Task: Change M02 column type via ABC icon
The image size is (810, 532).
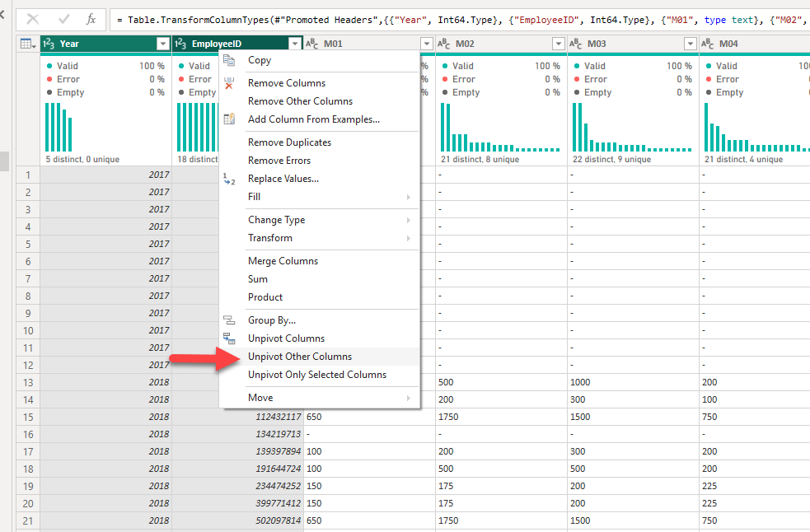Action: [444, 44]
